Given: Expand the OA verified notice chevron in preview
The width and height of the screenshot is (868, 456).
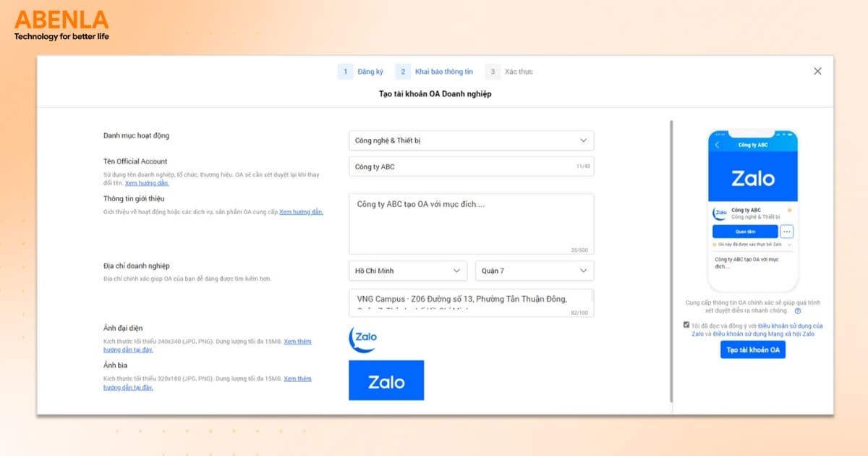Looking at the screenshot, I should (790, 245).
